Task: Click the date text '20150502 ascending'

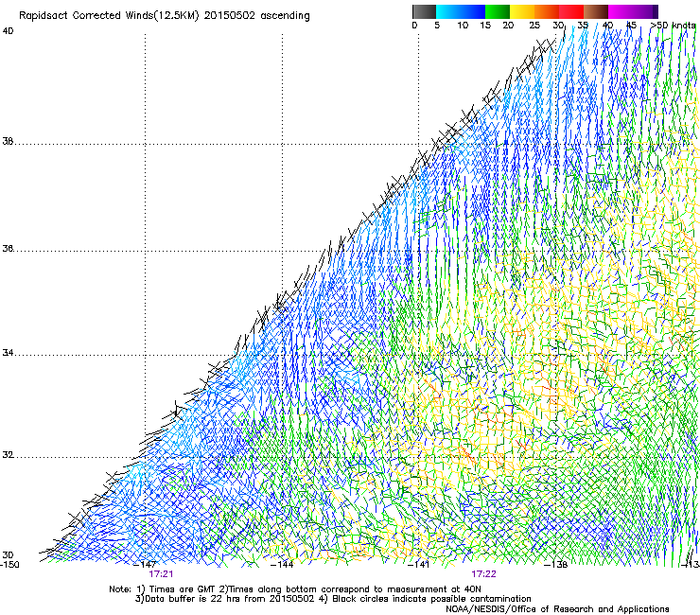Action: click(x=256, y=16)
